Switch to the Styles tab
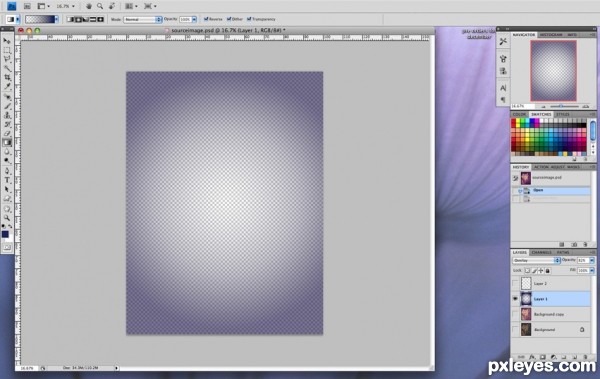Screen dimensions: 600x379 pos(562,114)
